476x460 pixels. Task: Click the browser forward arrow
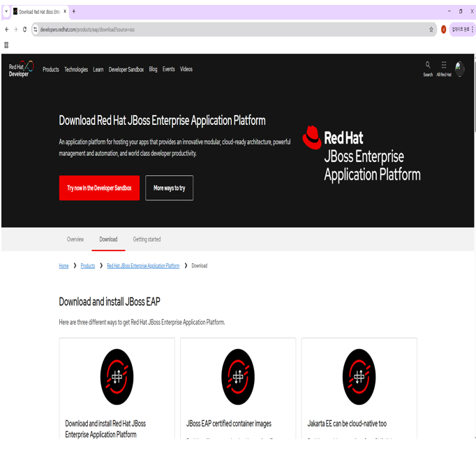click(x=16, y=29)
